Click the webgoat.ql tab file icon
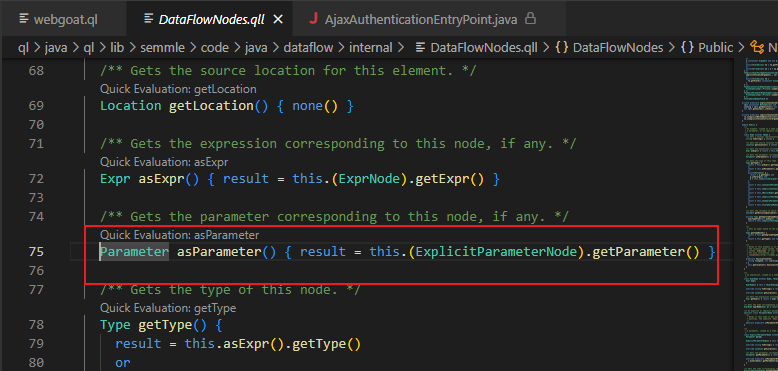778x371 pixels. 23,19
